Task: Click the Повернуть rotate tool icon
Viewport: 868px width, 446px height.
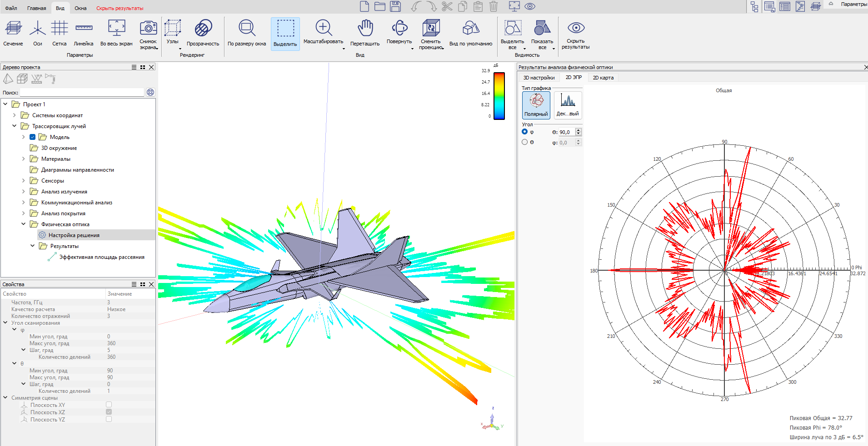Action: [x=399, y=28]
